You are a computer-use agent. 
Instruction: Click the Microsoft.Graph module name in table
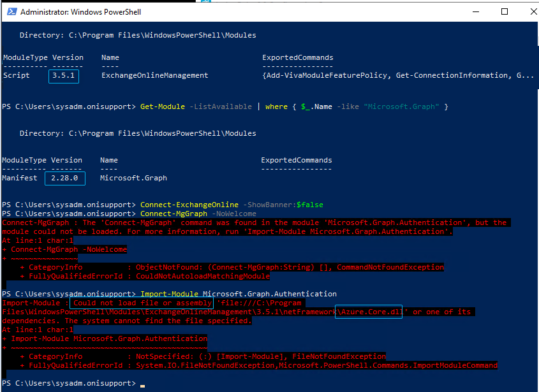tap(133, 178)
